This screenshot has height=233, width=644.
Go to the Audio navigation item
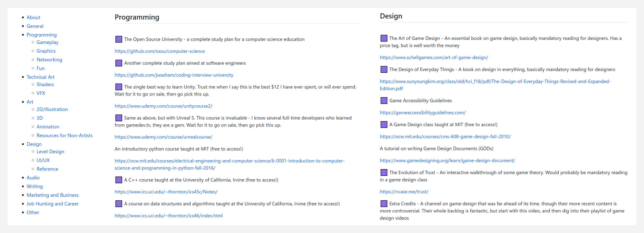click(33, 178)
